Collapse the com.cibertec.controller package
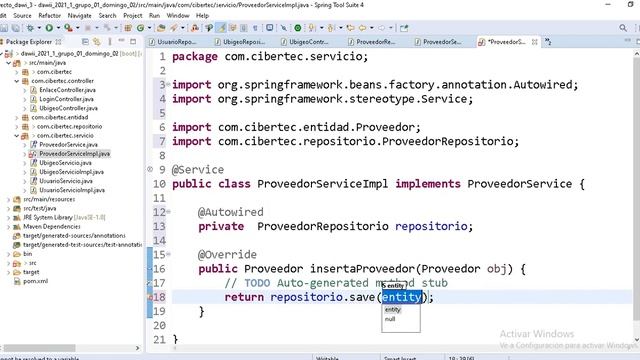This screenshot has height=360, width=640. pos(17,81)
